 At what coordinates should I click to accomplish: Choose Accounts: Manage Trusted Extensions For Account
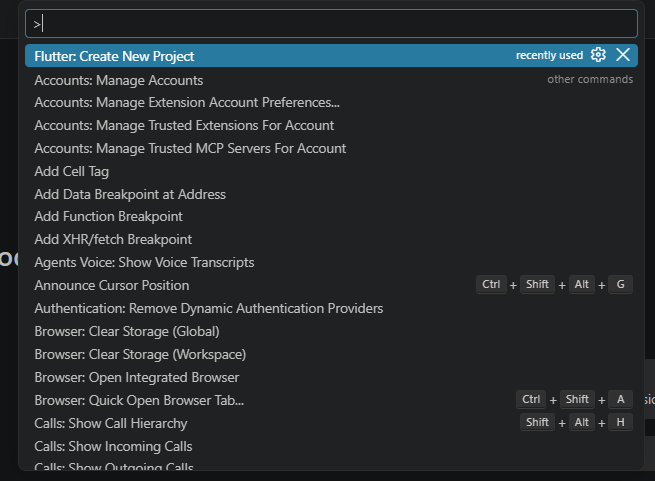pos(331,125)
